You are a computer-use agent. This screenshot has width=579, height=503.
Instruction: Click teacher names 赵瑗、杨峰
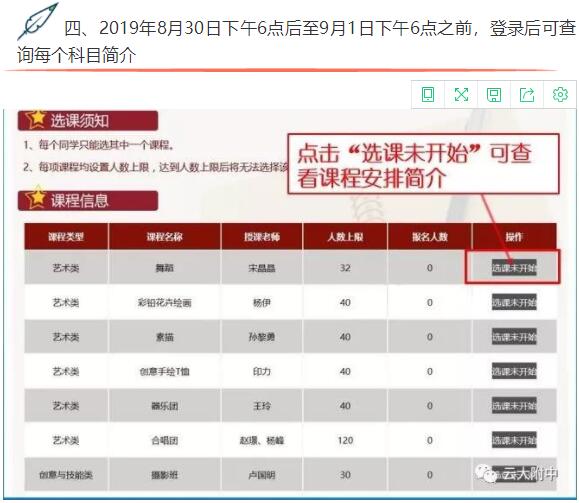click(x=262, y=440)
